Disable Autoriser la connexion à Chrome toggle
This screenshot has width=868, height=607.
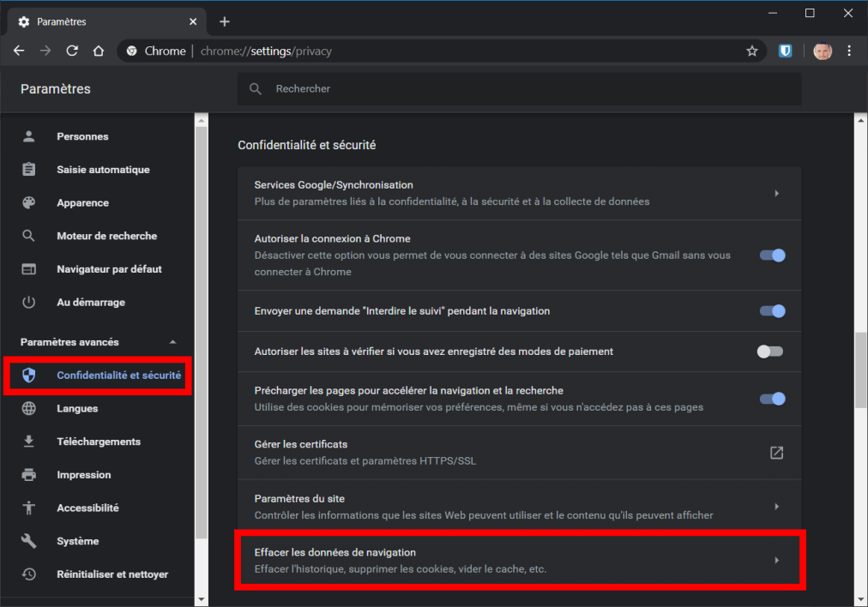[772, 255]
